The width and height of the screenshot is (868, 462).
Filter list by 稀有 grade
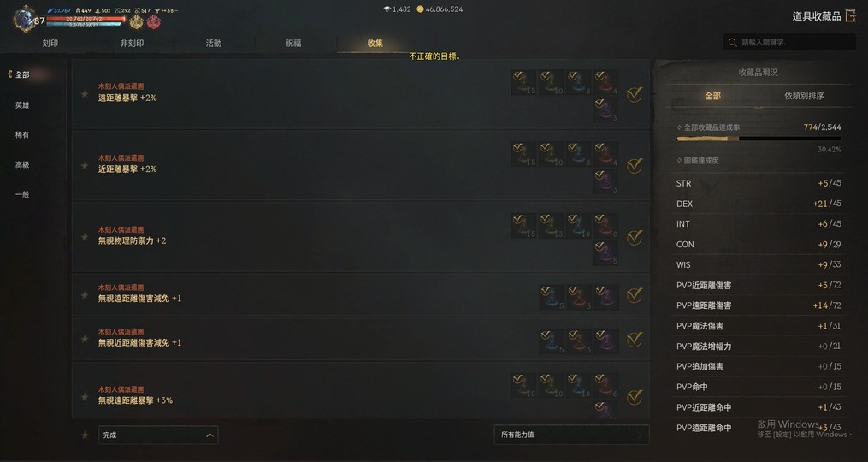coord(22,135)
